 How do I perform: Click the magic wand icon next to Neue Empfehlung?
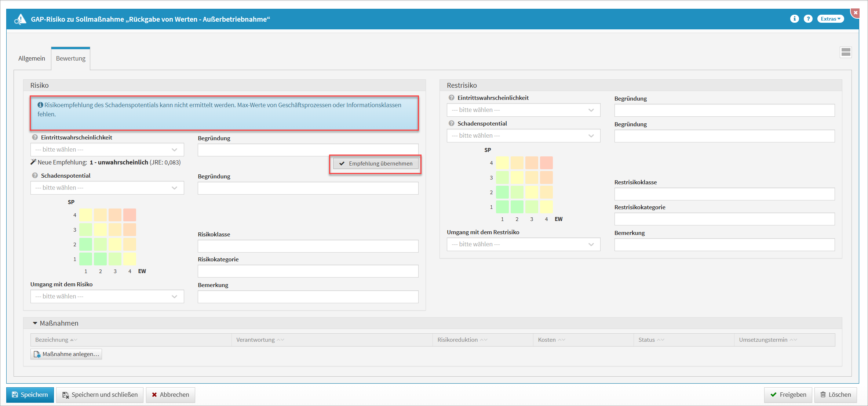[33, 162]
